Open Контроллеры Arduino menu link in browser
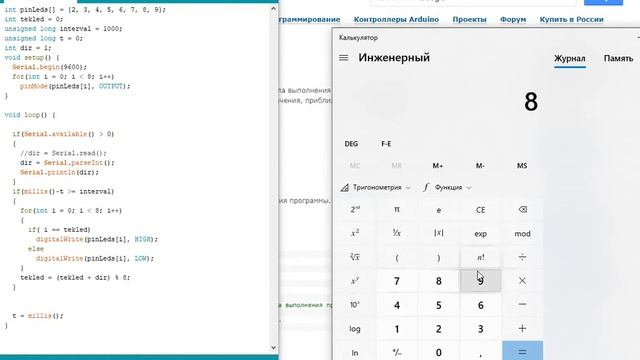This screenshot has height=360, width=640. coord(396,19)
